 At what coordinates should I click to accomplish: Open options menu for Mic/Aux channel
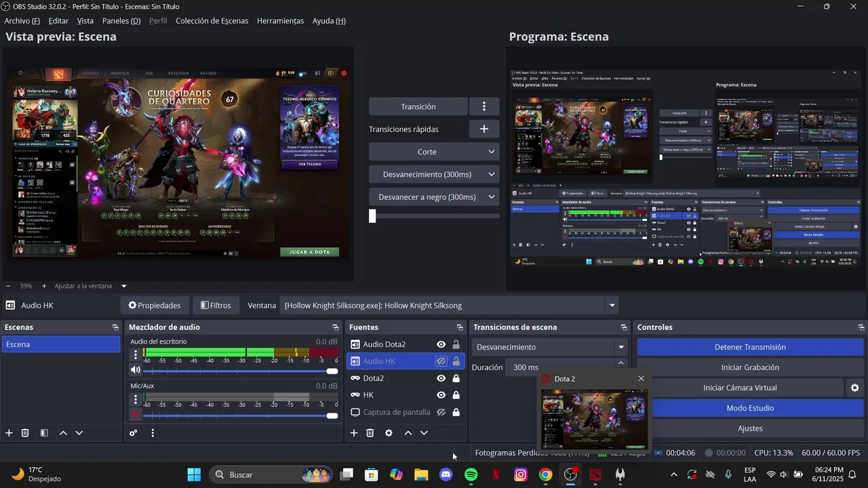coord(136,399)
